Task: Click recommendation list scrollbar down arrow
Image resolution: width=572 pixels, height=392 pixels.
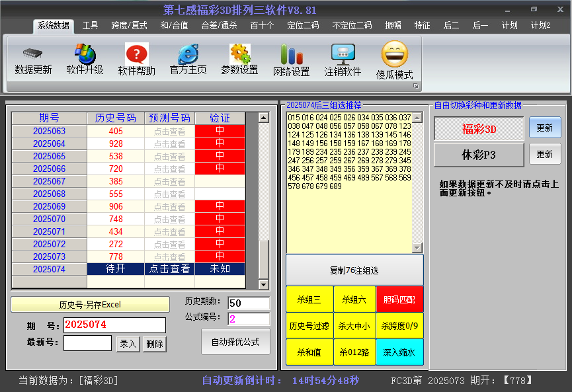Action: click(417, 248)
